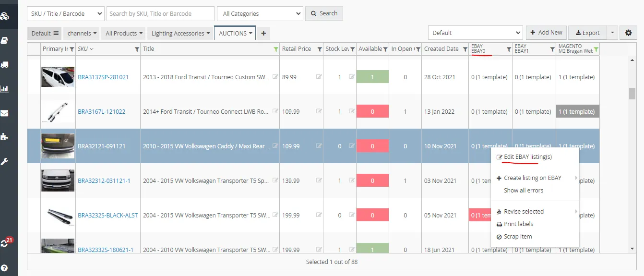Click the search by SKU text field
Image resolution: width=644 pixels, height=276 pixels.
tap(160, 13)
